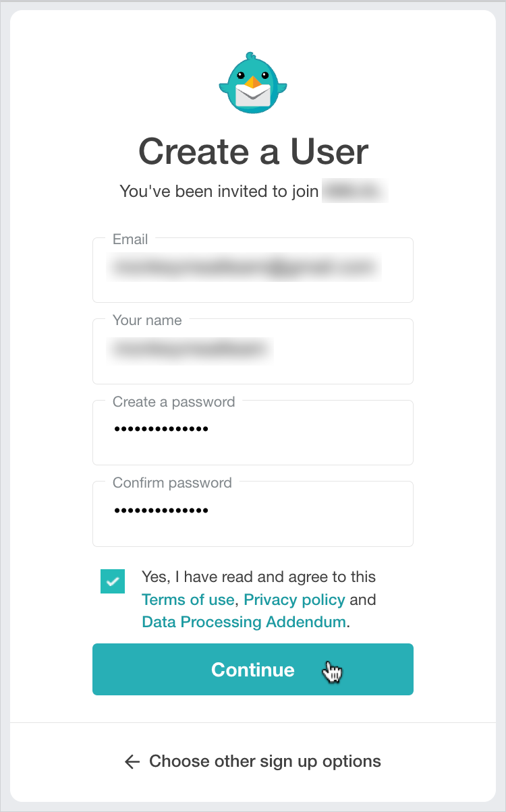Focus the Confirm password input box
Viewport: 506px width, 812px height.
click(252, 513)
